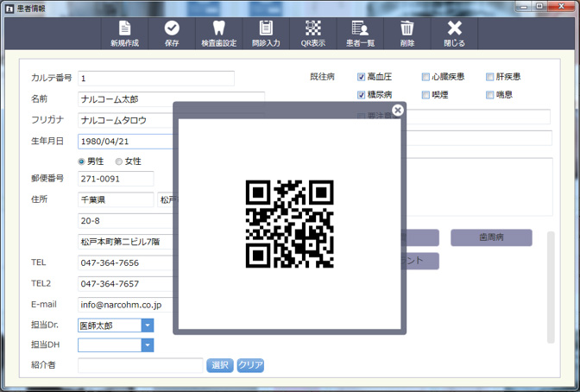Close the QR code popup
580x392 pixels.
coord(398,110)
